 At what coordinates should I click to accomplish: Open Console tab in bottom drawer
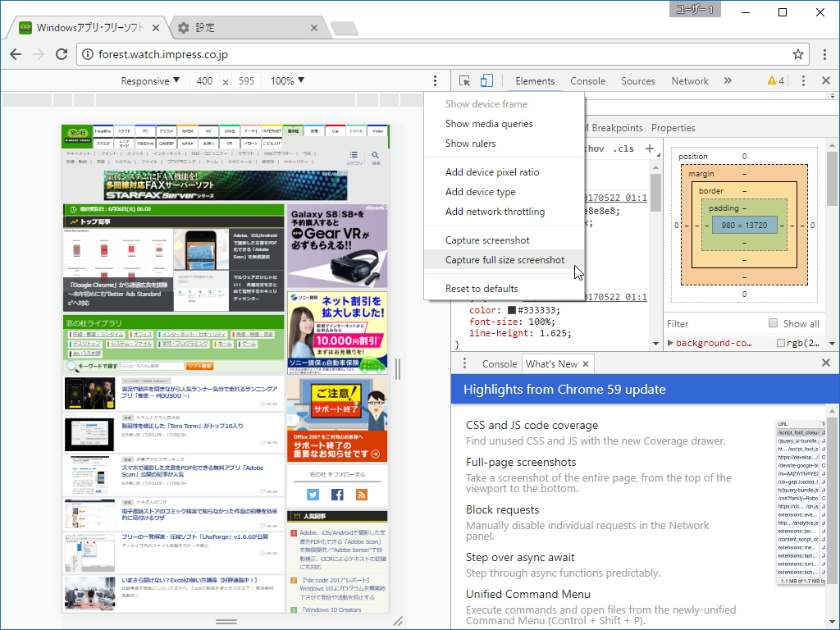500,363
